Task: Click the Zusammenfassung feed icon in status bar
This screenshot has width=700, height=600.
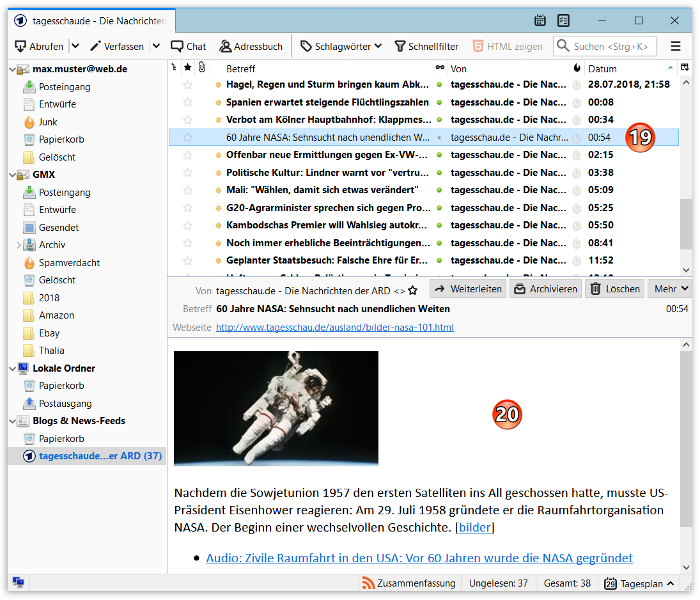Action: 368,583
